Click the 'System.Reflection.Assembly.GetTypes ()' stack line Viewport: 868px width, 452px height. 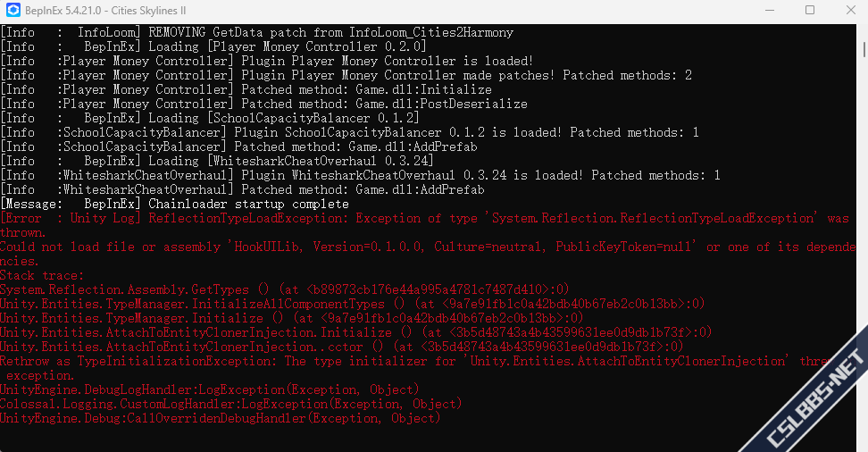286,289
